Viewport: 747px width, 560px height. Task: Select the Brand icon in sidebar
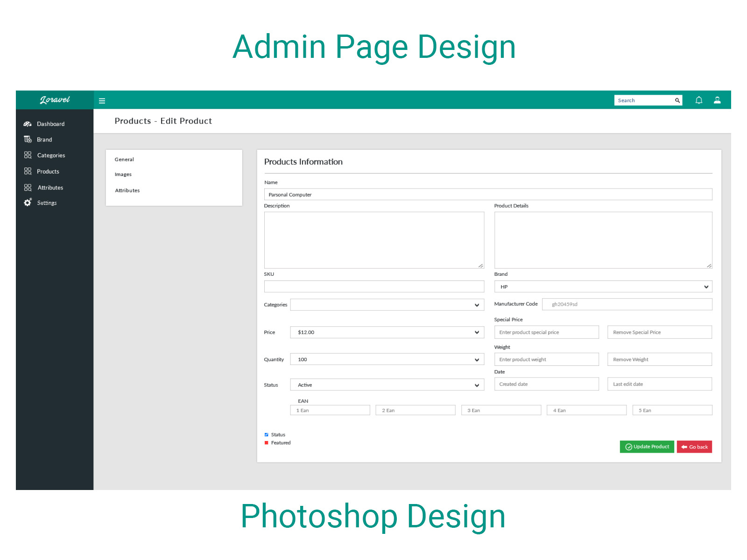28,139
